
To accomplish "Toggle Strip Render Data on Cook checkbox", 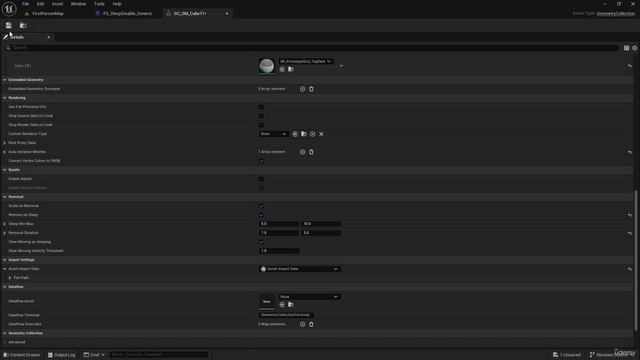I will [x=261, y=125].
